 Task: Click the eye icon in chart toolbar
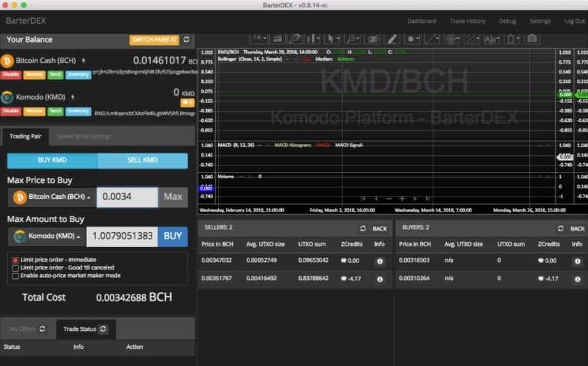pos(373,39)
